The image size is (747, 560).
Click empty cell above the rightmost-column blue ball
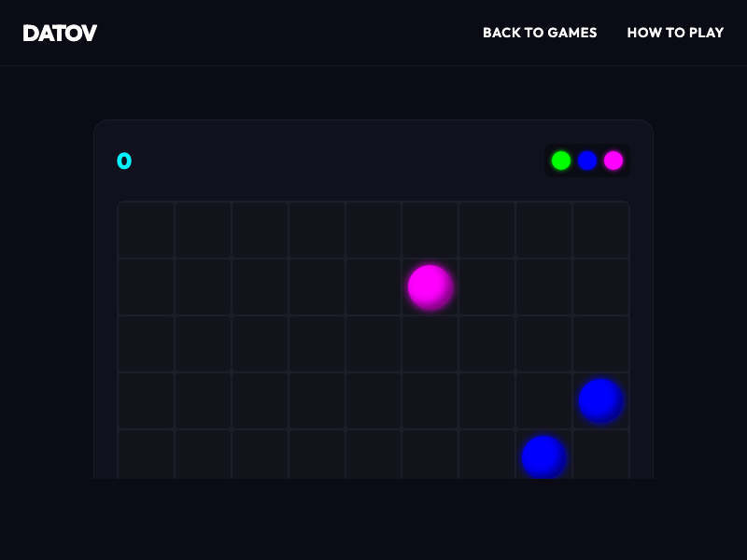(x=600, y=343)
